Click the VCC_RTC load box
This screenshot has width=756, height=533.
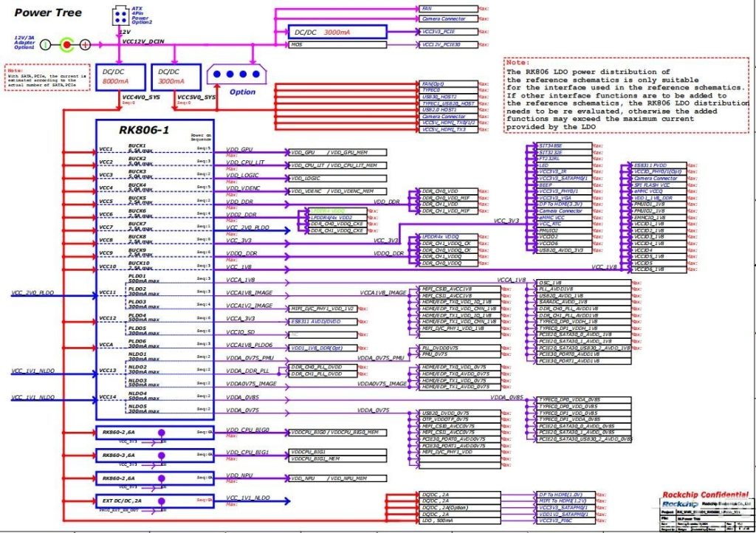click(x=564, y=224)
